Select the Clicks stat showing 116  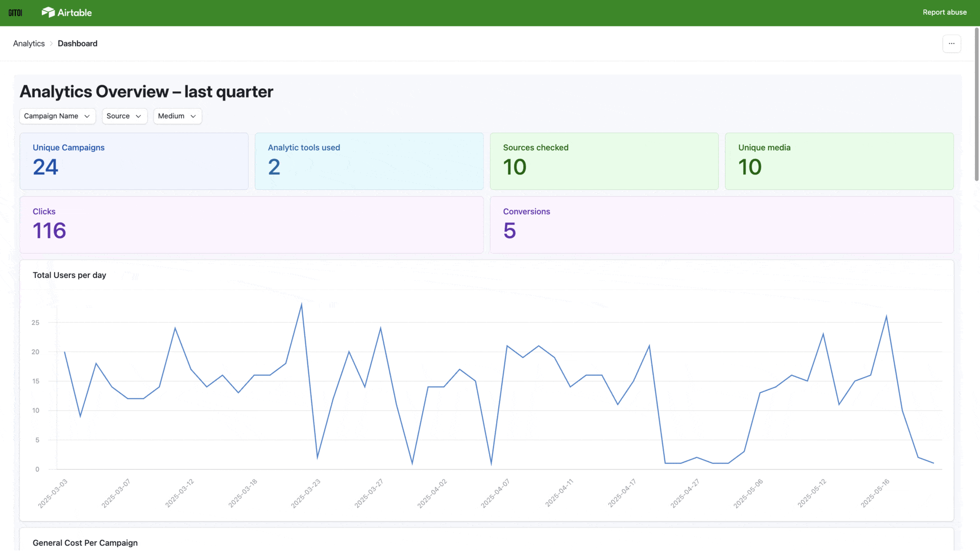coord(251,224)
